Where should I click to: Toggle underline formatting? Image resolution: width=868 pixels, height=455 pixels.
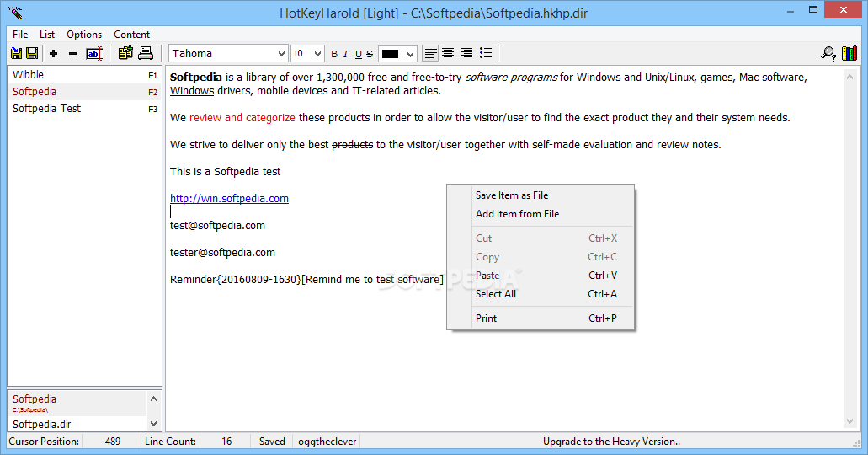tap(358, 54)
